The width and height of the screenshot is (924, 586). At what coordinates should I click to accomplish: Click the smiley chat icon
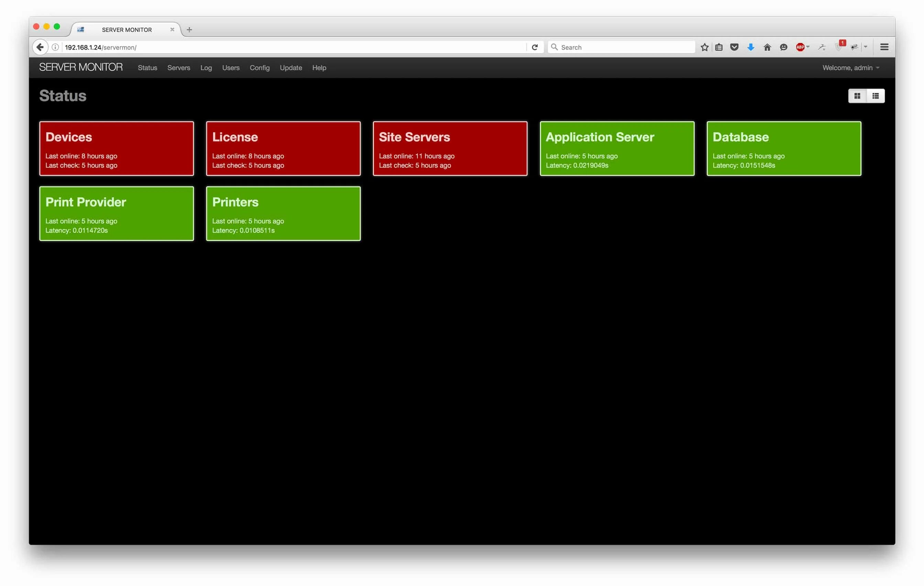[x=783, y=47]
